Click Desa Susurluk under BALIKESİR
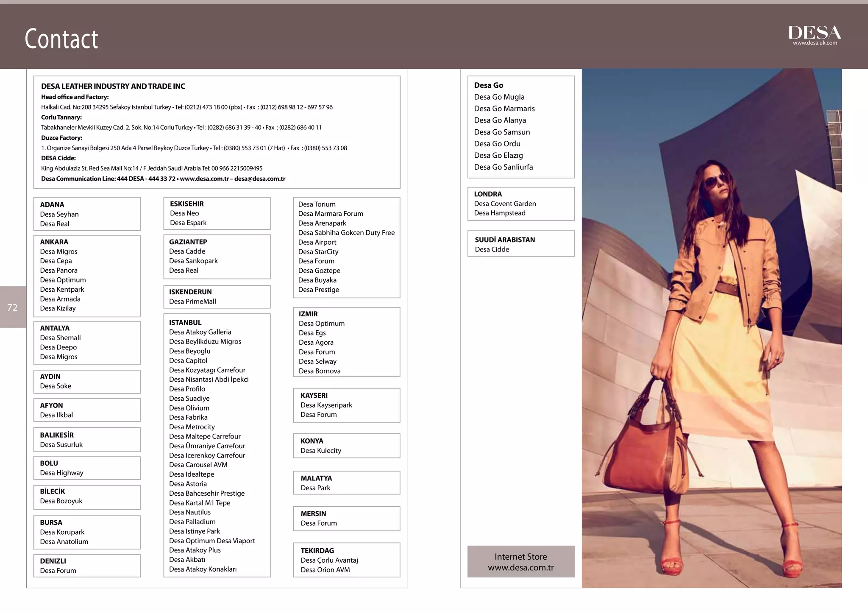The image size is (868, 614). pyautogui.click(x=61, y=444)
